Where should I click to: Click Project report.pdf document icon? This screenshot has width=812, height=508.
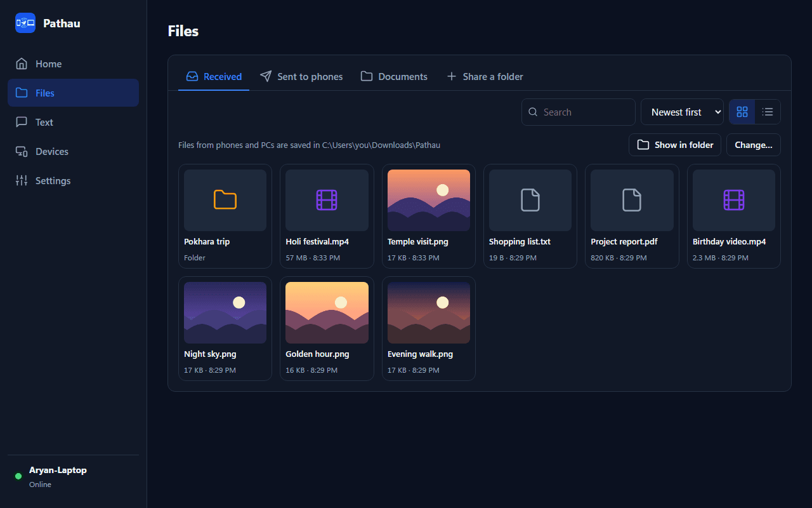coord(632,200)
